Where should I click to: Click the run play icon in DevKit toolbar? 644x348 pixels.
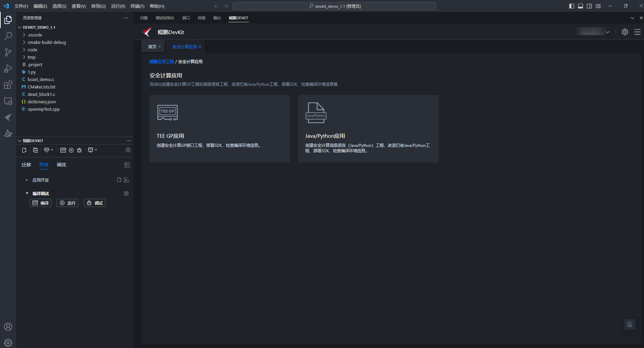(71, 150)
